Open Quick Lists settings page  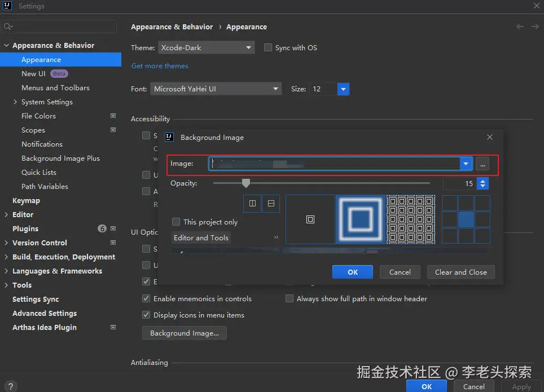pyautogui.click(x=39, y=173)
